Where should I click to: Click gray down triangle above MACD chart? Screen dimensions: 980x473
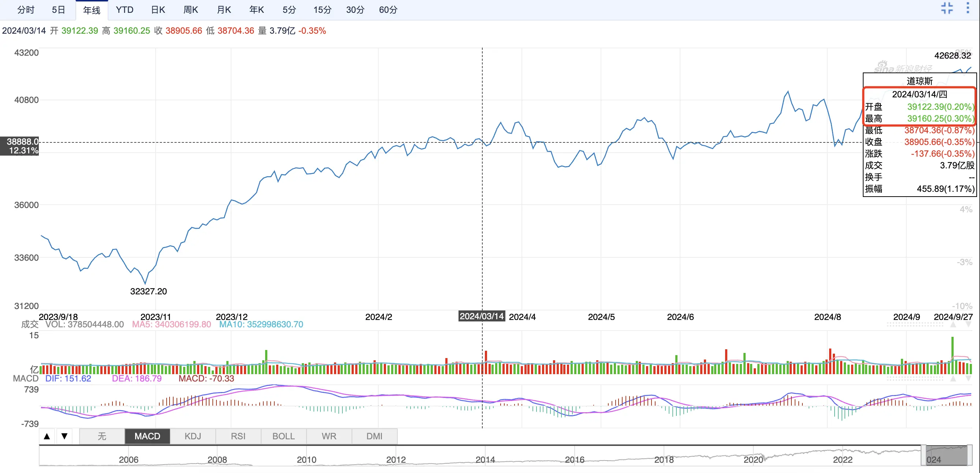tap(968, 379)
